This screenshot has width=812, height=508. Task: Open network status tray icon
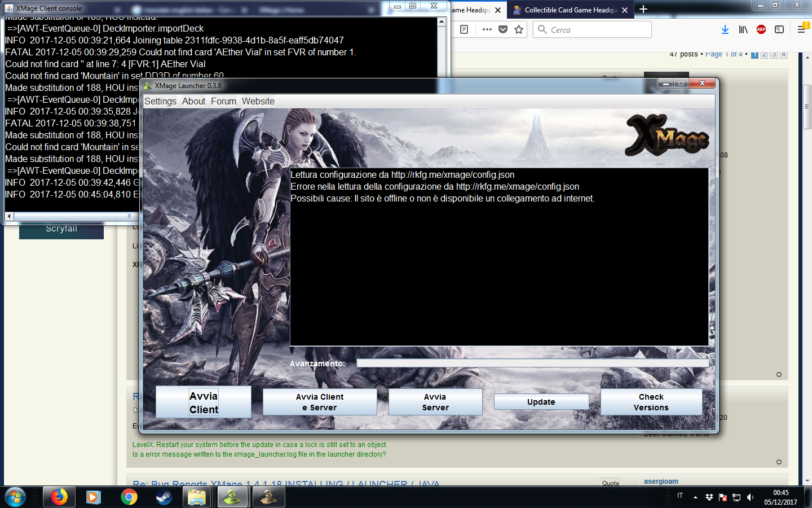pyautogui.click(x=736, y=497)
